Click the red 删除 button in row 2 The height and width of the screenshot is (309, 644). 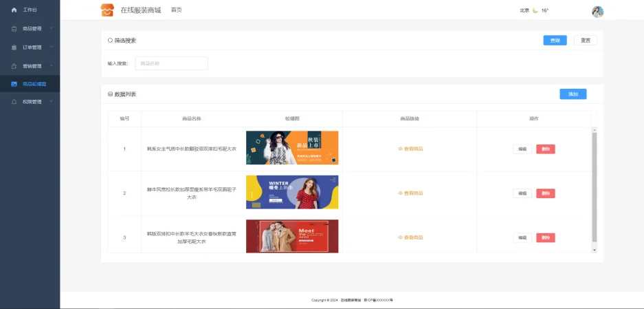point(545,193)
